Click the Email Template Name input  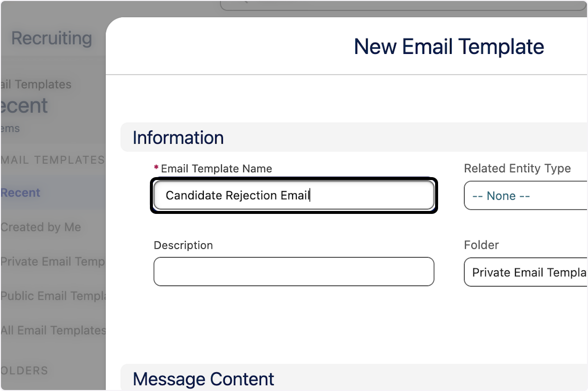click(294, 195)
